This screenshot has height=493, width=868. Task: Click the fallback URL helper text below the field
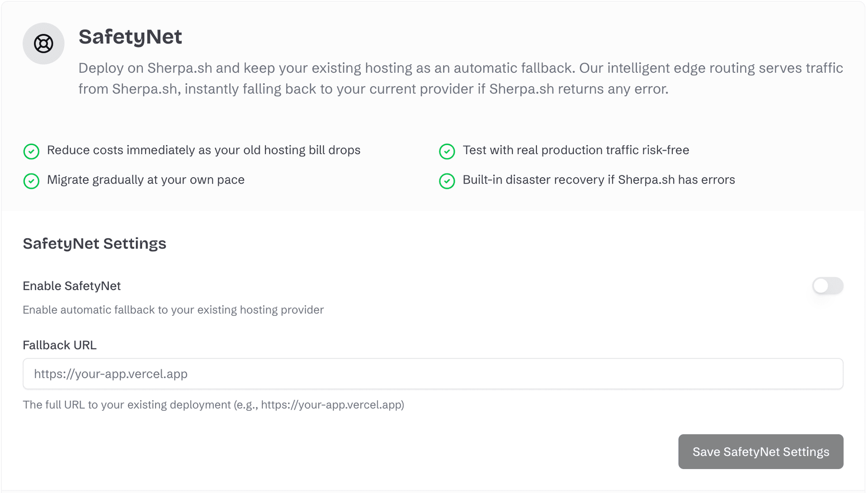213,405
